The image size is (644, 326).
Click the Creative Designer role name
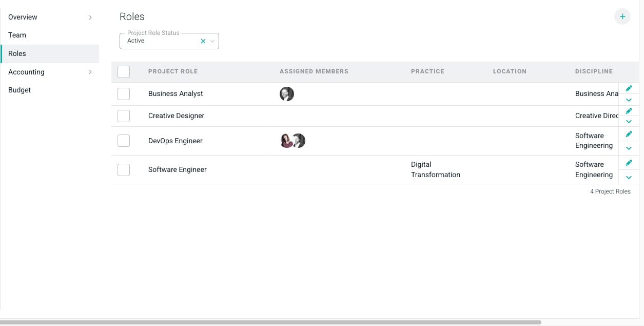tap(176, 116)
